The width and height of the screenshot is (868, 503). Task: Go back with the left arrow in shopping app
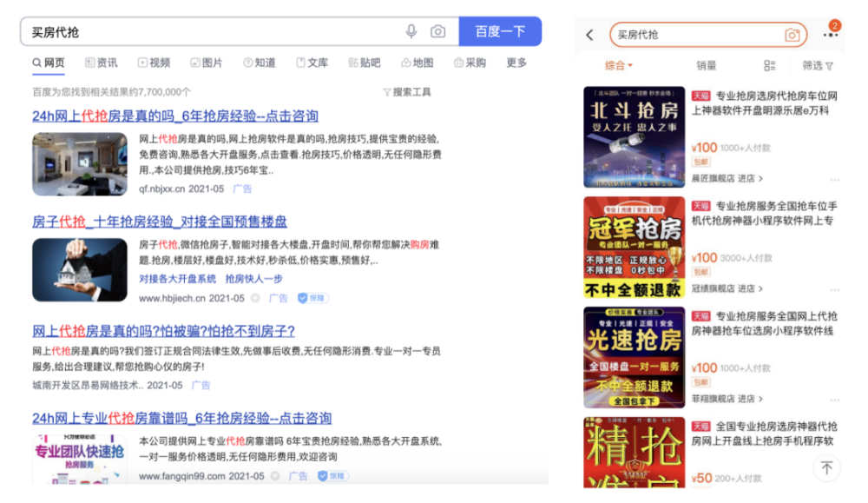pos(589,35)
